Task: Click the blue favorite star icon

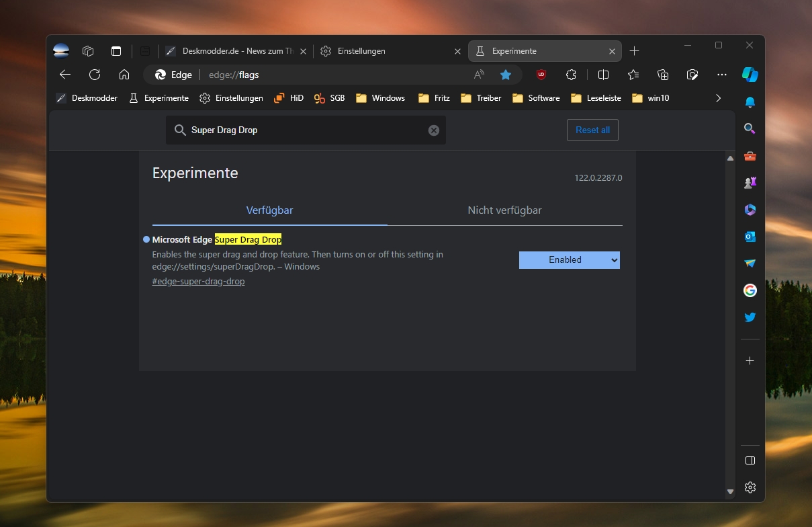Action: (506, 75)
